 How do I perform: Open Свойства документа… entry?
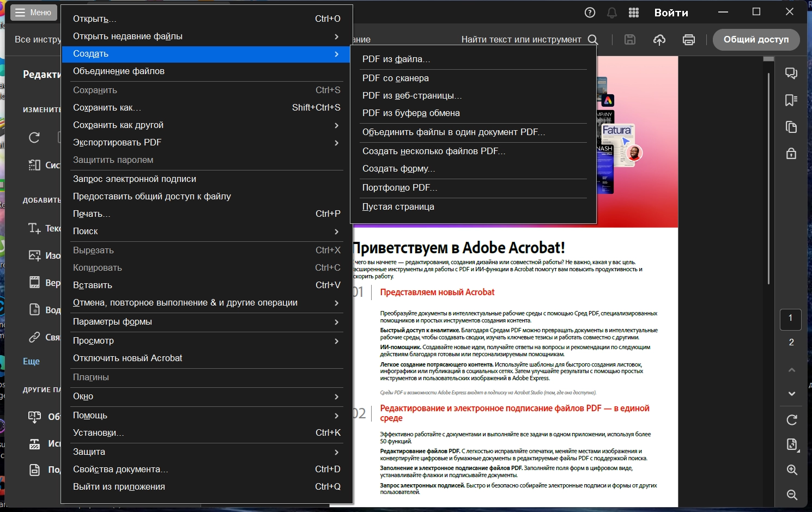(x=207, y=469)
